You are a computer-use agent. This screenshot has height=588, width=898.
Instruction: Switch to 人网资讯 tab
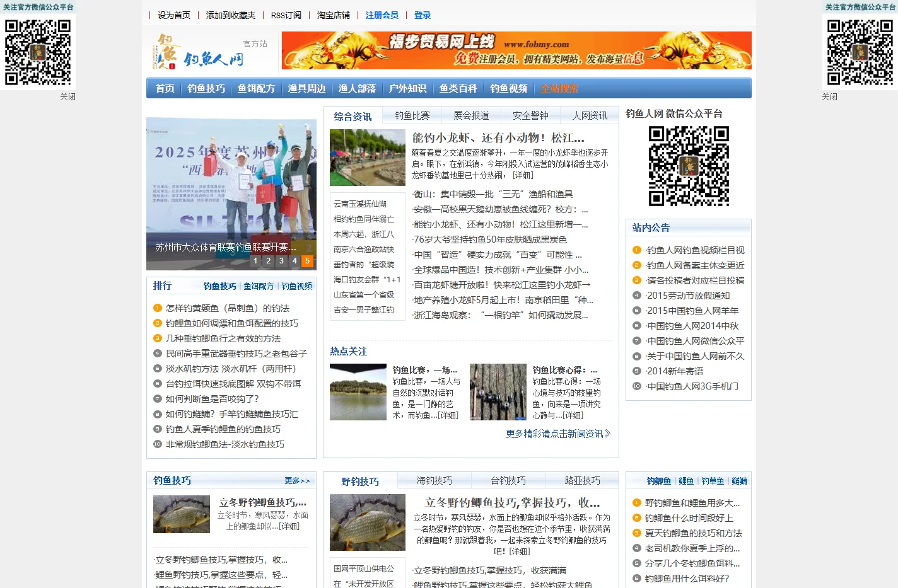point(590,115)
